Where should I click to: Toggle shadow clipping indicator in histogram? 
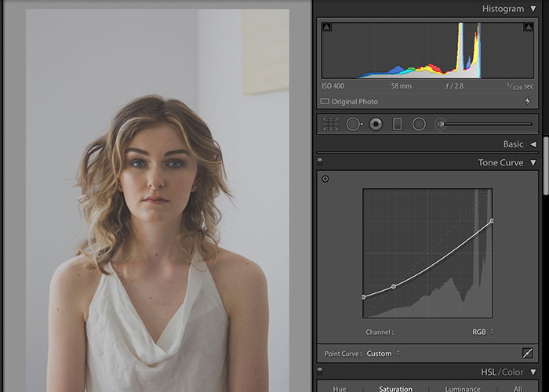[x=326, y=27]
